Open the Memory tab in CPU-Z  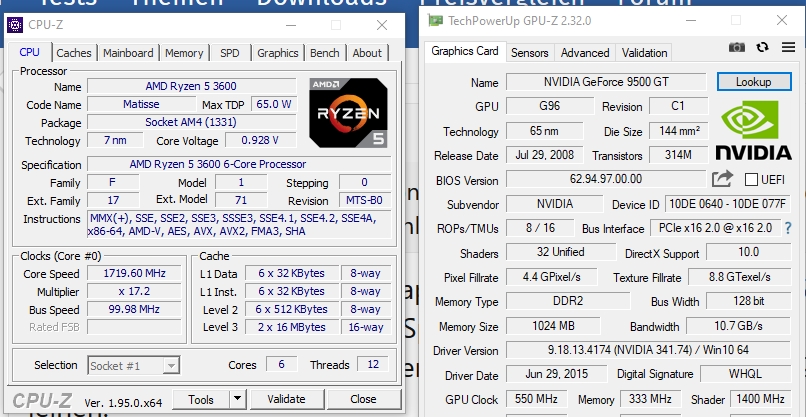coord(184,53)
